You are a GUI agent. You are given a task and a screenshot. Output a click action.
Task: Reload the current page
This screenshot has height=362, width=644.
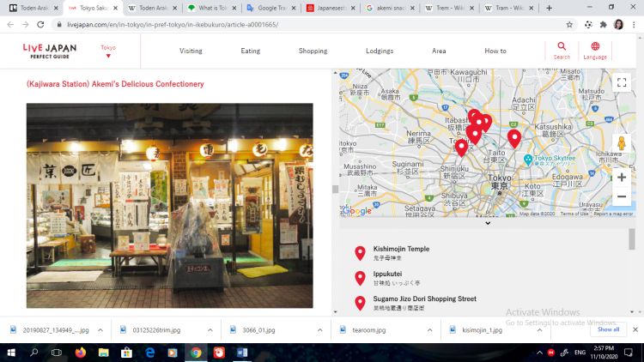40,25
